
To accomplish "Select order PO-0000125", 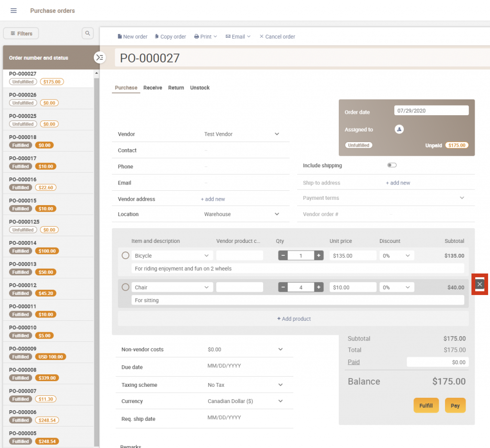I will point(48,226).
